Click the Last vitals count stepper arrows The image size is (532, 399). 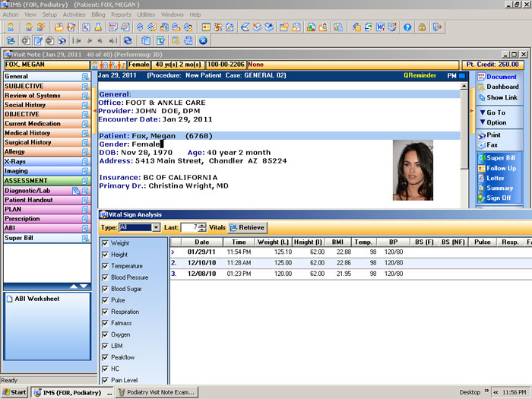click(x=202, y=227)
